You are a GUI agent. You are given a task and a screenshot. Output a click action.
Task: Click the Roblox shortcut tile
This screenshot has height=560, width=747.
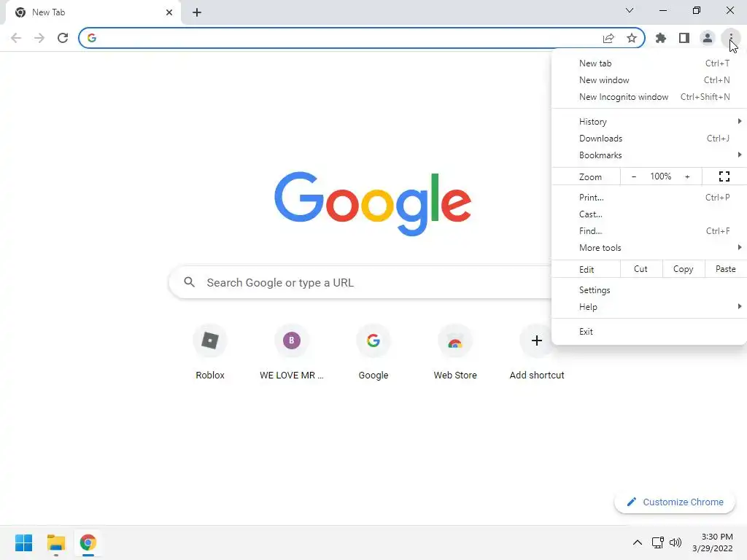point(210,352)
